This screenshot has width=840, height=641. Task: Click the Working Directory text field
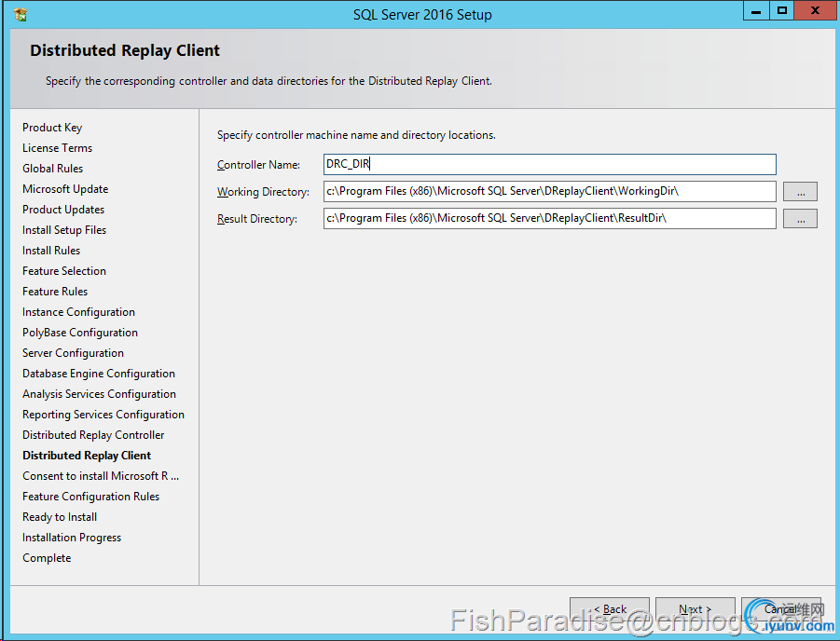pos(550,191)
